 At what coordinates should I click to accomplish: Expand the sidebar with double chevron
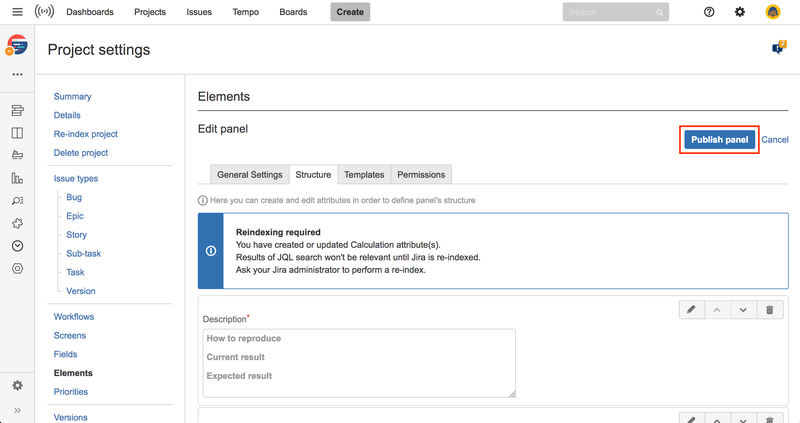pos(17,410)
